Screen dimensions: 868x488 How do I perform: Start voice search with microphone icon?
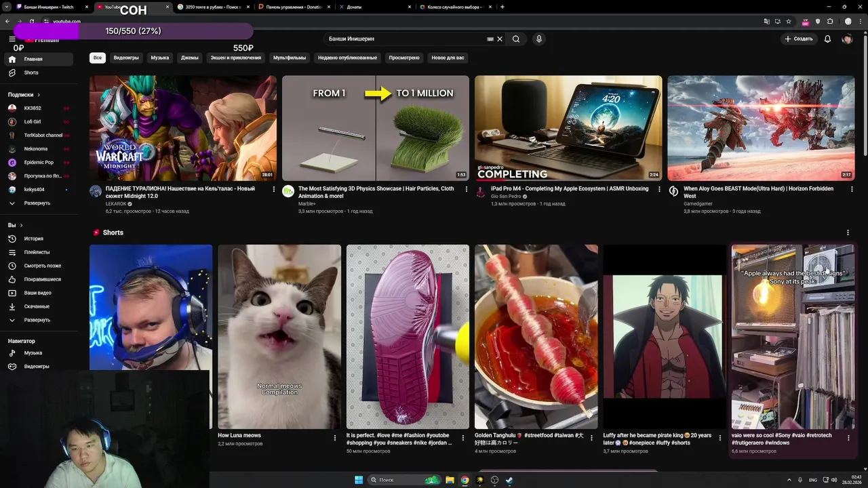(x=539, y=39)
